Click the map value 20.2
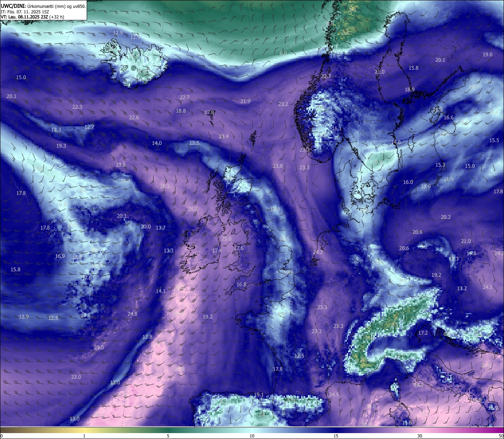Screen dimensions: 504x439 click(446, 217)
